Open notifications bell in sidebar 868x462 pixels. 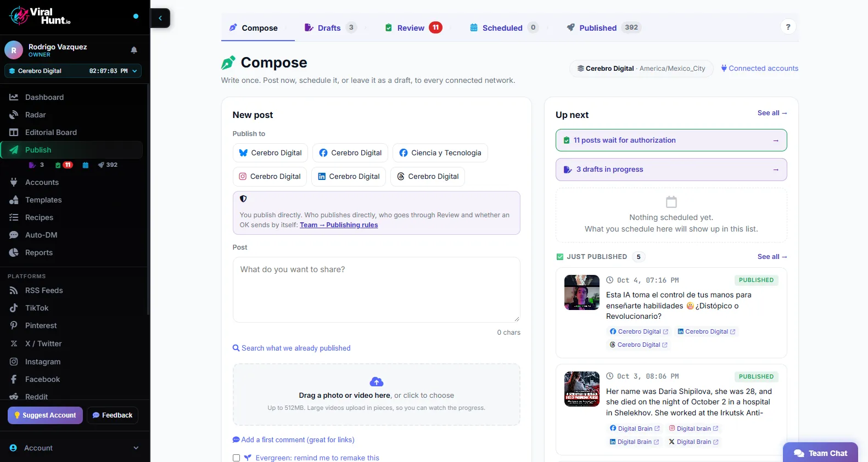click(x=134, y=50)
